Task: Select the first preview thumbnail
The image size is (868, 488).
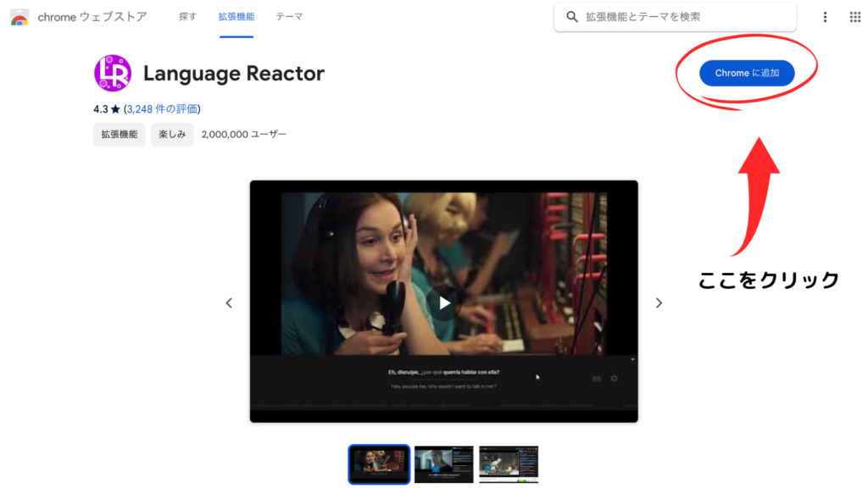Action: click(x=379, y=464)
